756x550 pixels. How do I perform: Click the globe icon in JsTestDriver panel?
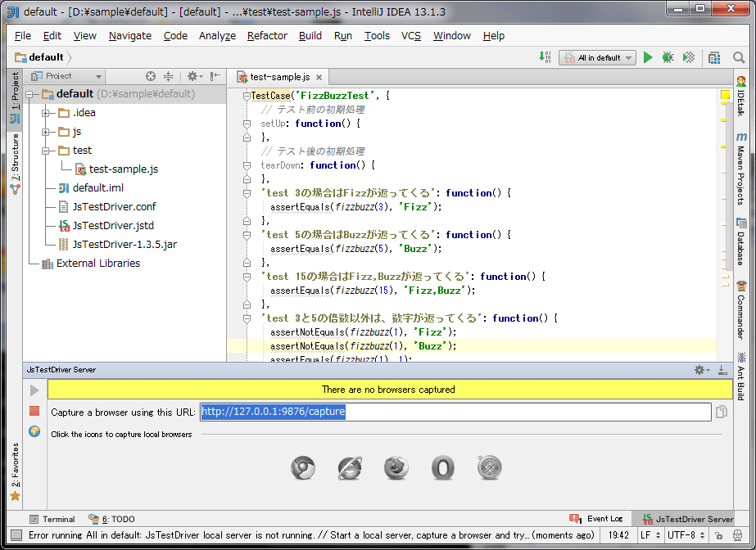pos(34,431)
